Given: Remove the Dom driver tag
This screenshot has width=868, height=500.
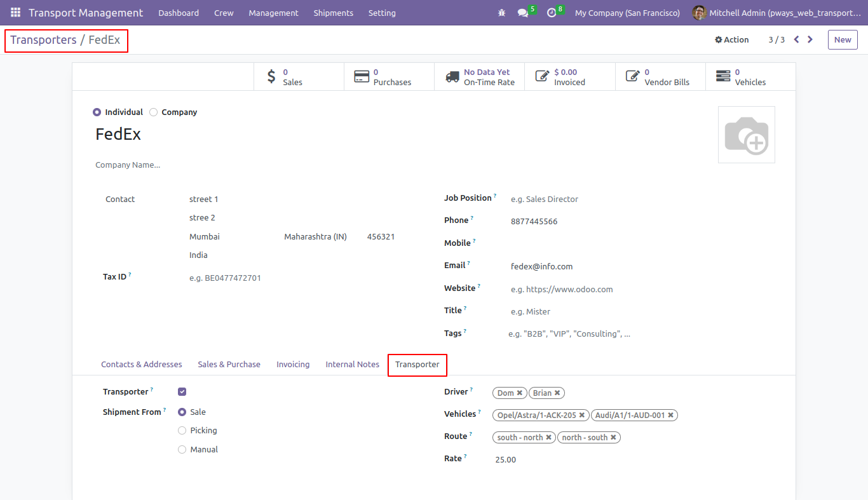Looking at the screenshot, I should coord(520,393).
